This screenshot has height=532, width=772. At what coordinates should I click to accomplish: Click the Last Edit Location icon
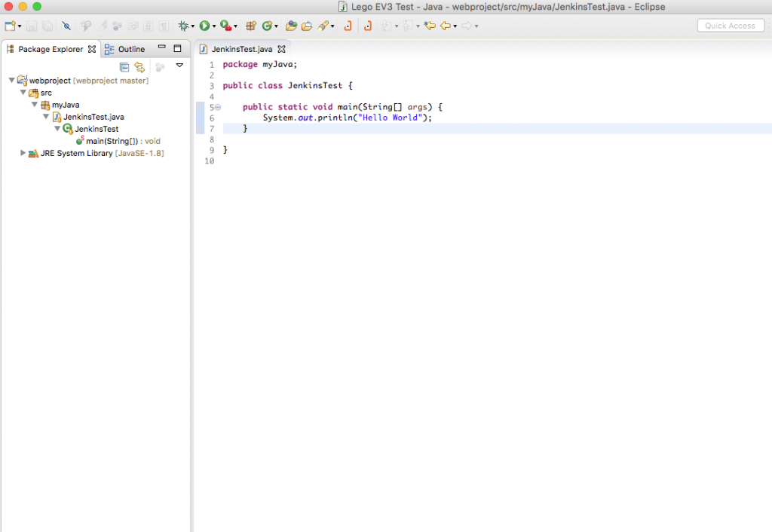click(x=430, y=26)
